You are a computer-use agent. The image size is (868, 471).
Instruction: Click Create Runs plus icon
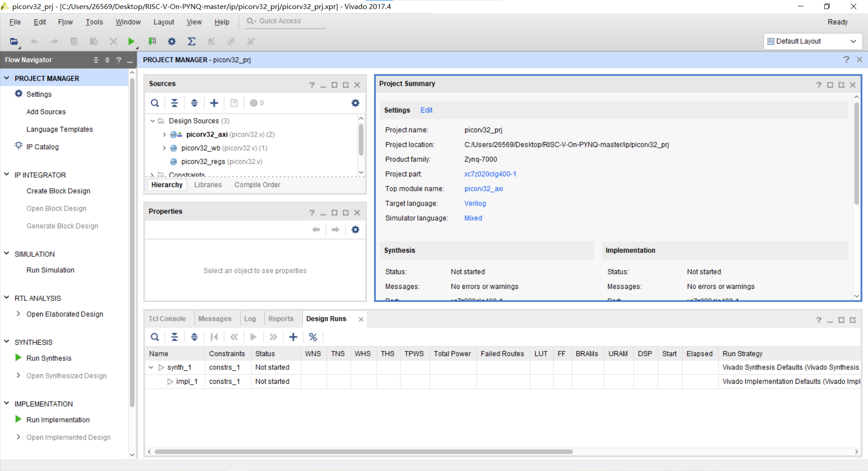[293, 337]
